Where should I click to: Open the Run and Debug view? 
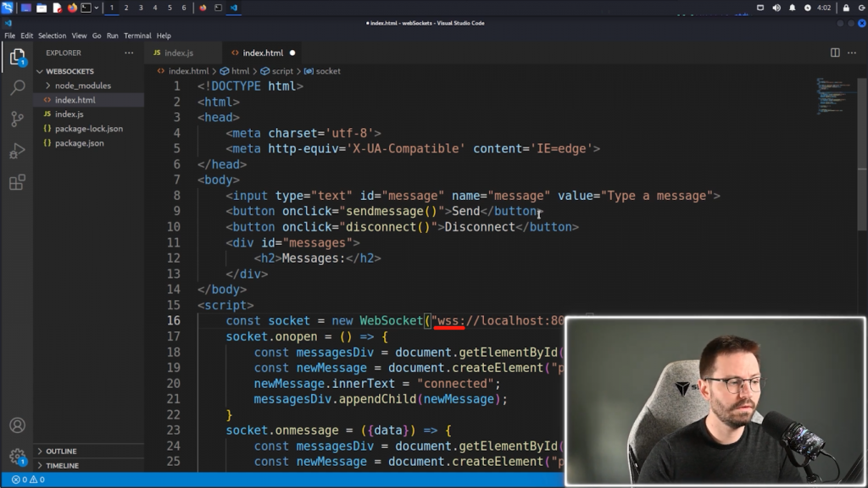[x=17, y=151]
